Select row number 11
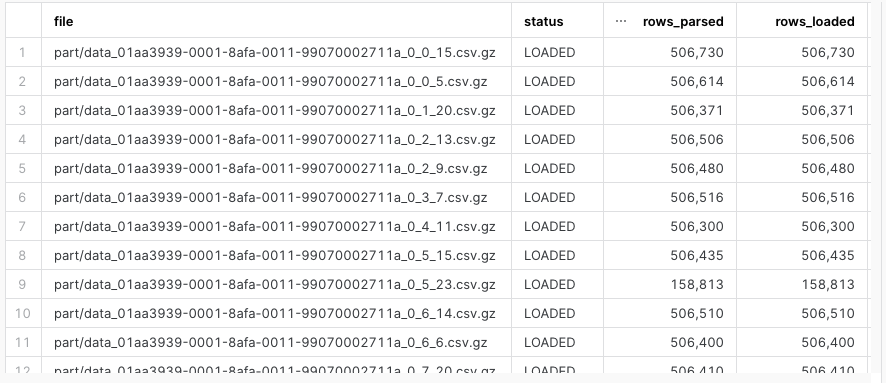Viewport: 886px width, 383px height. (23, 342)
